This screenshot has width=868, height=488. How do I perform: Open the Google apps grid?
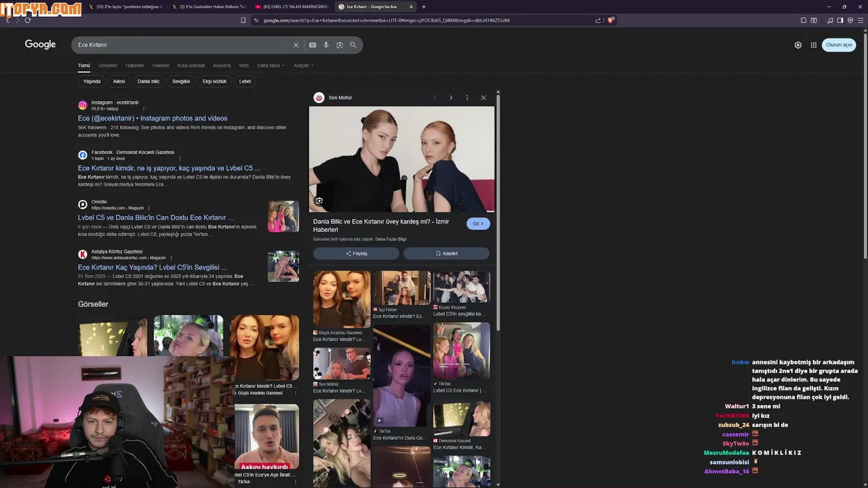click(x=814, y=45)
